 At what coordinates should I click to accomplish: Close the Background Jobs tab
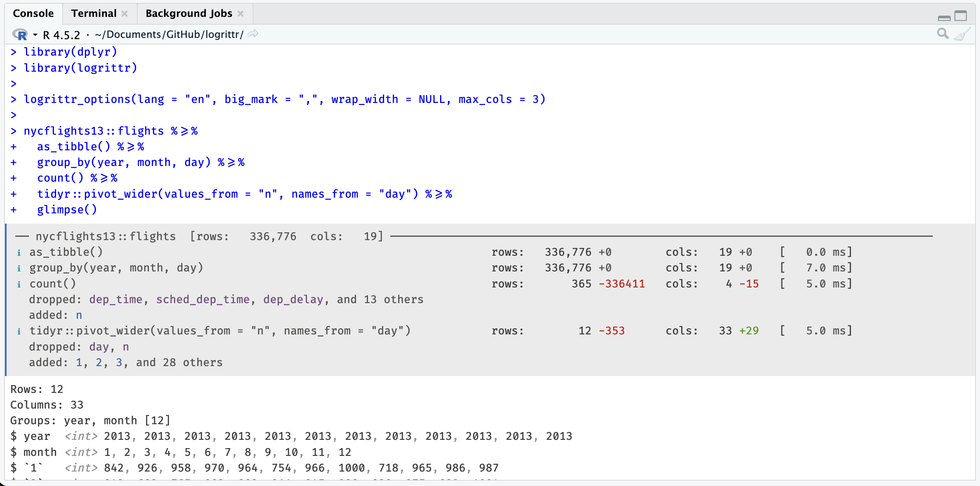[x=241, y=14]
